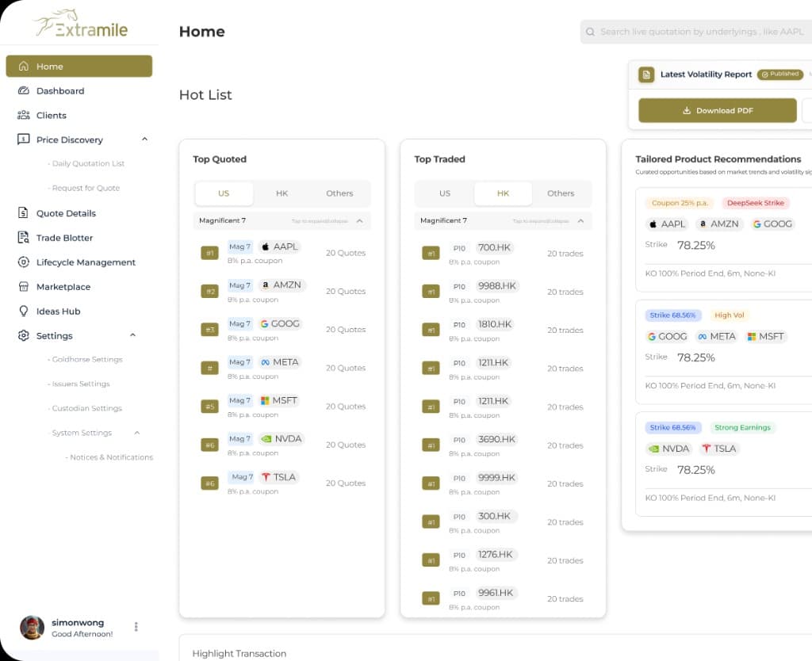The width and height of the screenshot is (812, 661).
Task: Collapse Magnificent 7 in Top Traded
Action: point(580,220)
